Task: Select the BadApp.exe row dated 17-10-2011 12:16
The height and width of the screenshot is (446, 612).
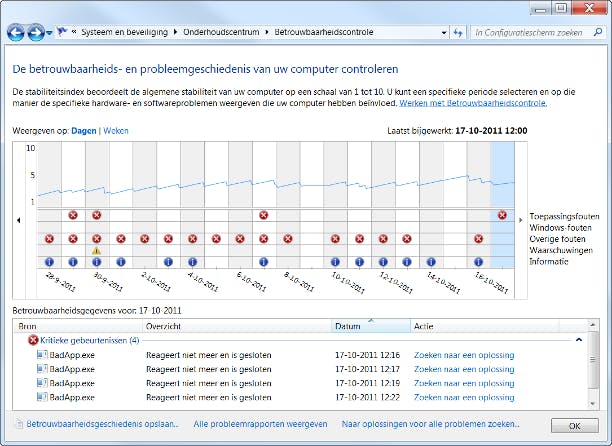Action: [300, 355]
